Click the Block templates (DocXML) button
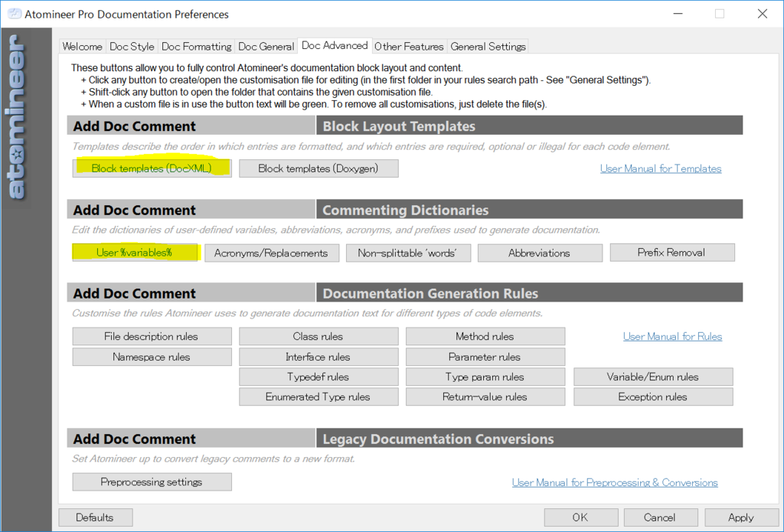This screenshot has width=784, height=532. point(152,168)
